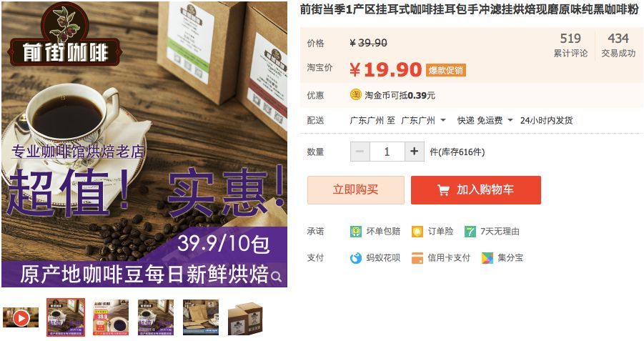
Task: Select the kraft box product thumbnail
Action: point(245,317)
